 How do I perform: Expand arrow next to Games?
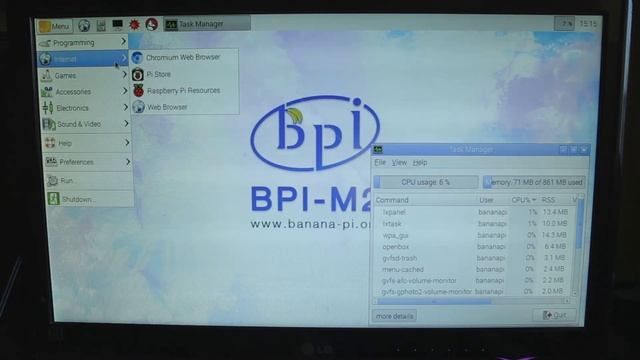point(125,75)
